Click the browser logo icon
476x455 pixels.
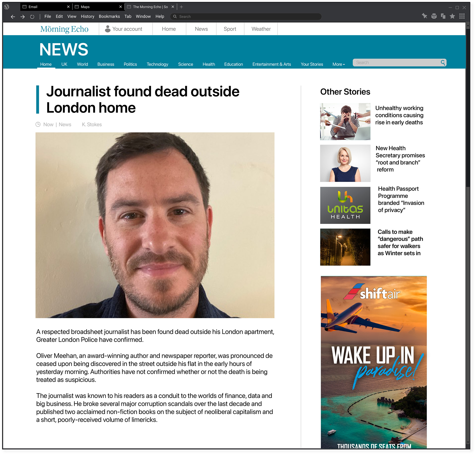pyautogui.click(x=7, y=7)
